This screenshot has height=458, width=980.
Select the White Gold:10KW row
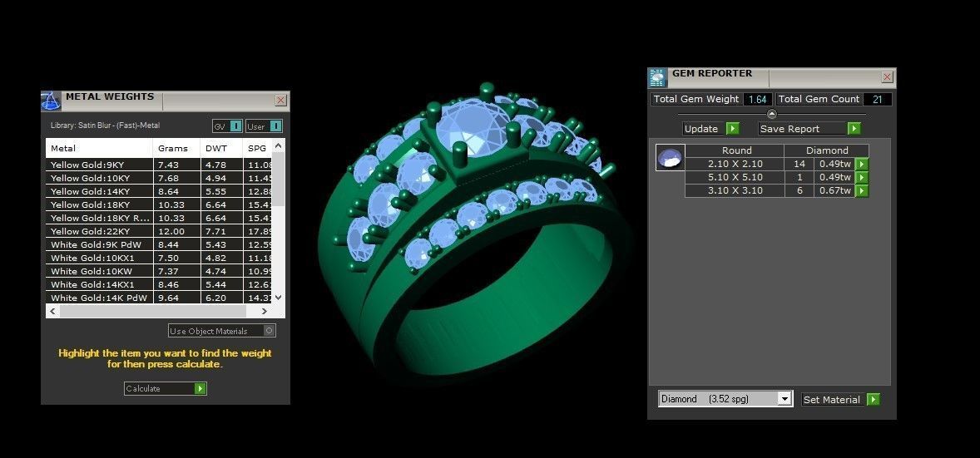[x=160, y=271]
